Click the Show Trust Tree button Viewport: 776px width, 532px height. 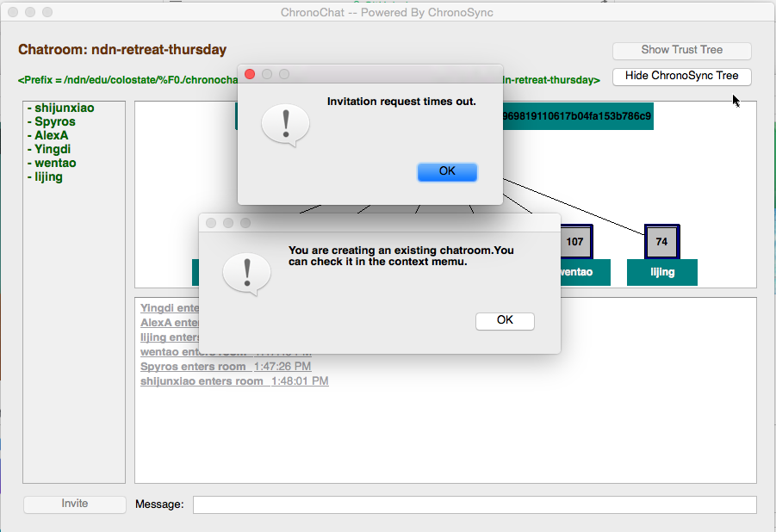[x=681, y=50]
